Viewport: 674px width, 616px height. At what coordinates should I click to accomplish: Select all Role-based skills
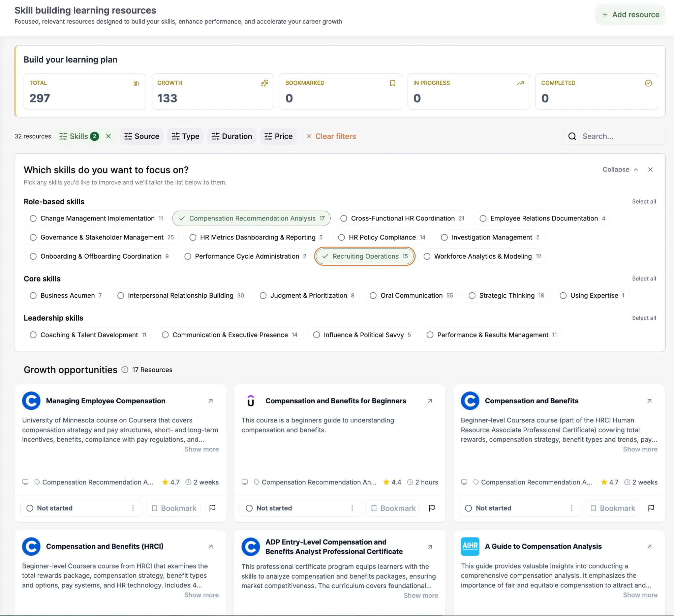[644, 202]
